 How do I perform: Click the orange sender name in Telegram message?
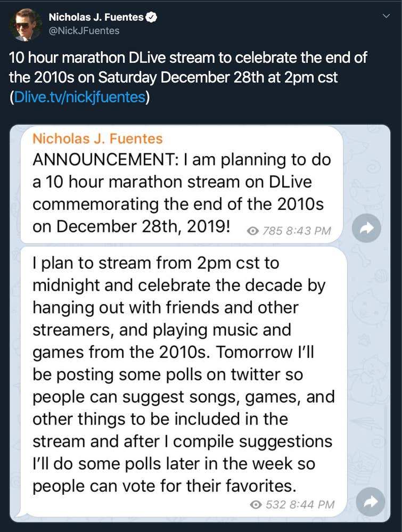97,139
